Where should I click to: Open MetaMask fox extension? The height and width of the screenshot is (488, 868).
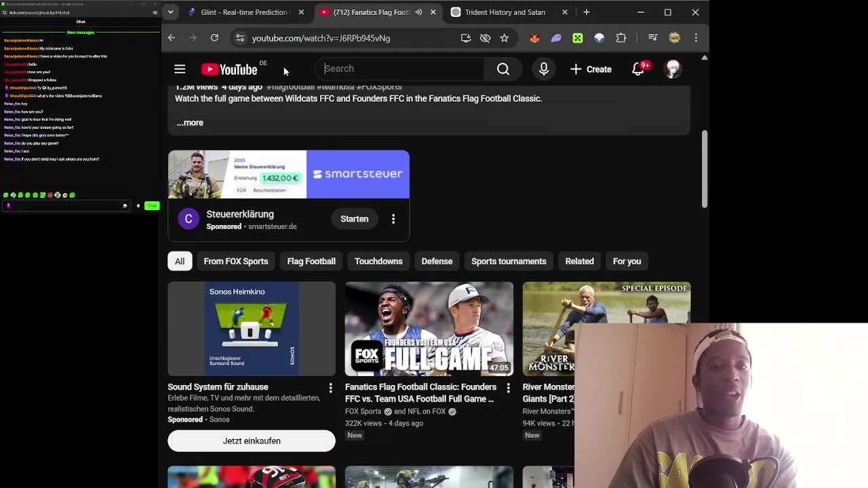tap(534, 38)
